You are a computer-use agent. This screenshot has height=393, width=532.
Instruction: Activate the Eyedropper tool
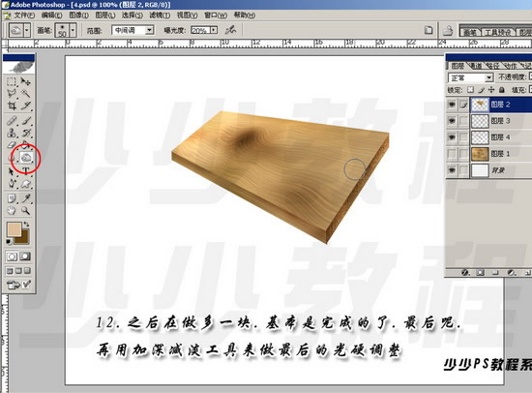[x=26, y=198]
